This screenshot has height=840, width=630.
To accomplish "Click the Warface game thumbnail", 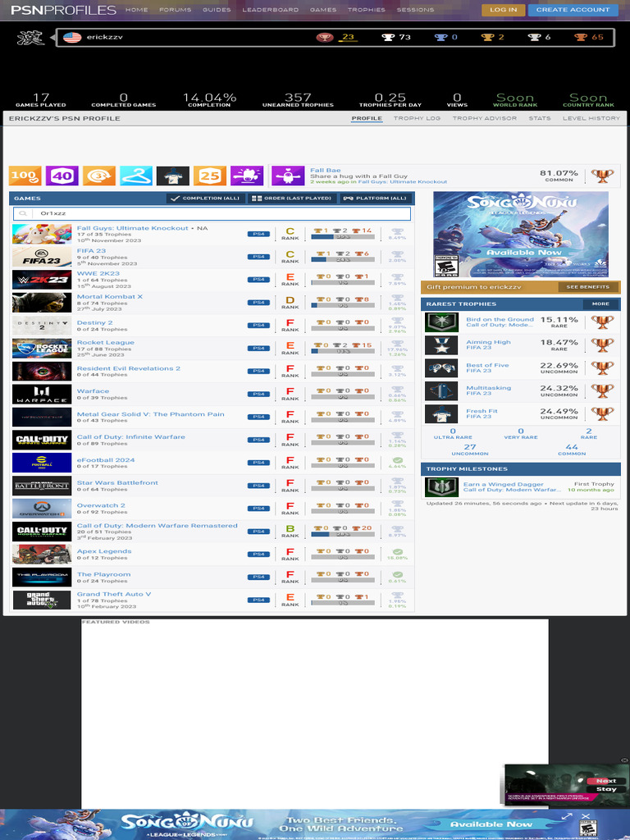I will tap(42, 395).
